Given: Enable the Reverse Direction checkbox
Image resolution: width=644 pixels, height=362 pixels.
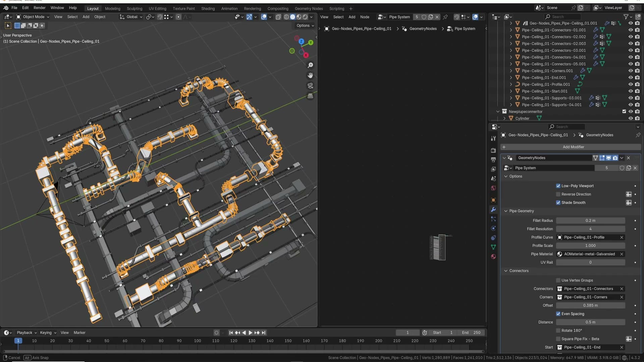Looking at the screenshot, I should [558, 194].
